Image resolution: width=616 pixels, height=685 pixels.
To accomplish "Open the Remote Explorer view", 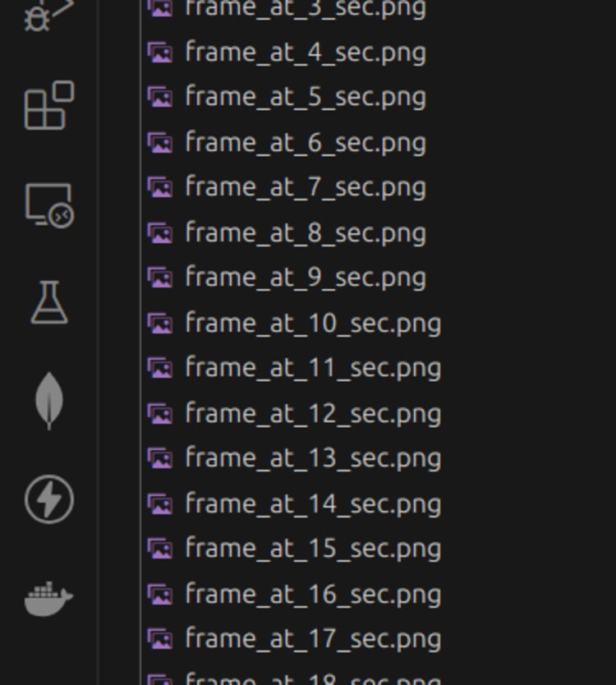I will pos(49,205).
